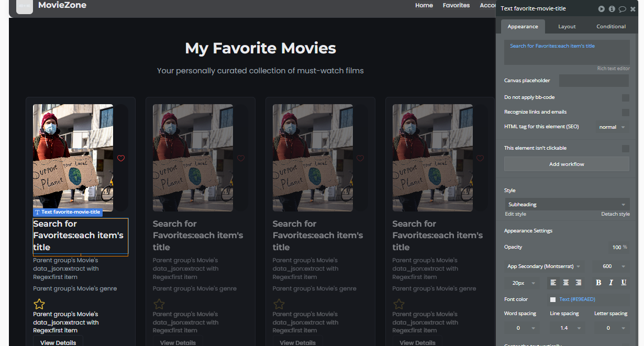Open App Secondary (Montserrat) font dropdown
Image resolution: width=644 pixels, height=346 pixels.
[x=544, y=266]
